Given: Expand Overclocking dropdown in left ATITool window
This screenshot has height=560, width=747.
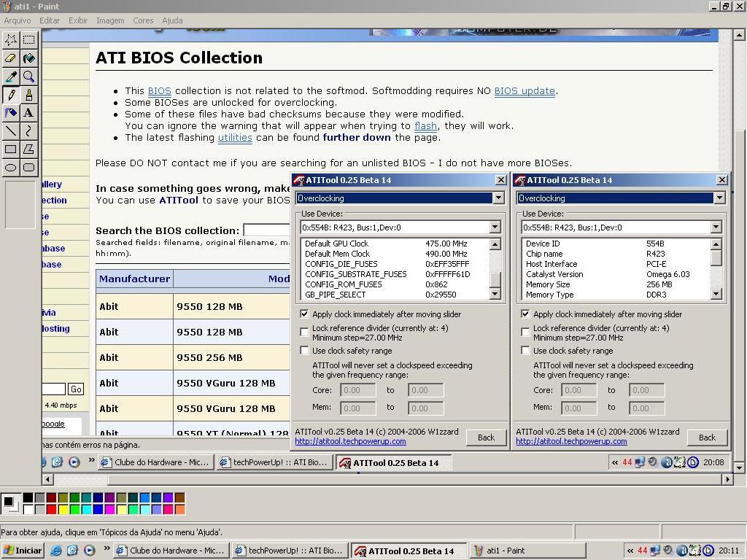Looking at the screenshot, I should tap(498, 198).
